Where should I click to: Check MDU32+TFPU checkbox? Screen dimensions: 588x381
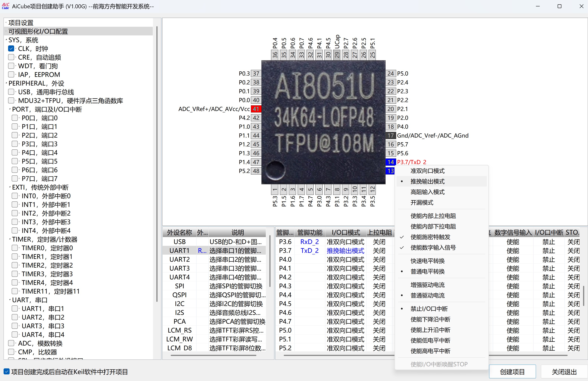point(11,101)
